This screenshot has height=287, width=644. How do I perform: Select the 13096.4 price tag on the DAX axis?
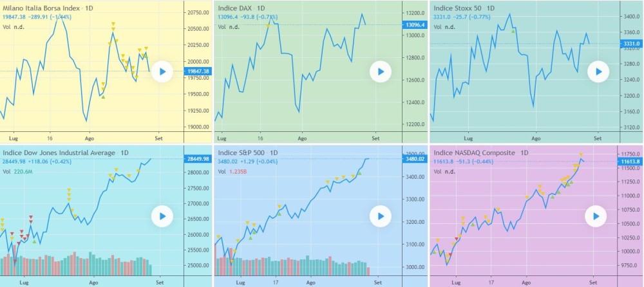[414, 24]
